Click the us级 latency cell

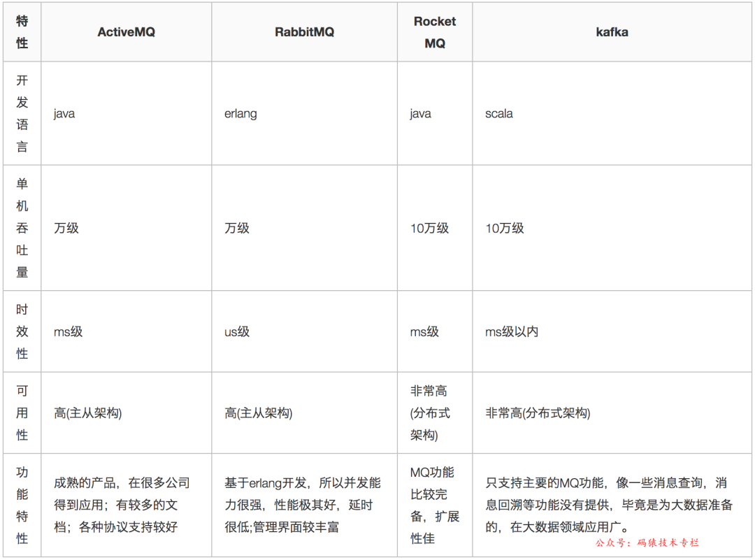[x=237, y=331]
